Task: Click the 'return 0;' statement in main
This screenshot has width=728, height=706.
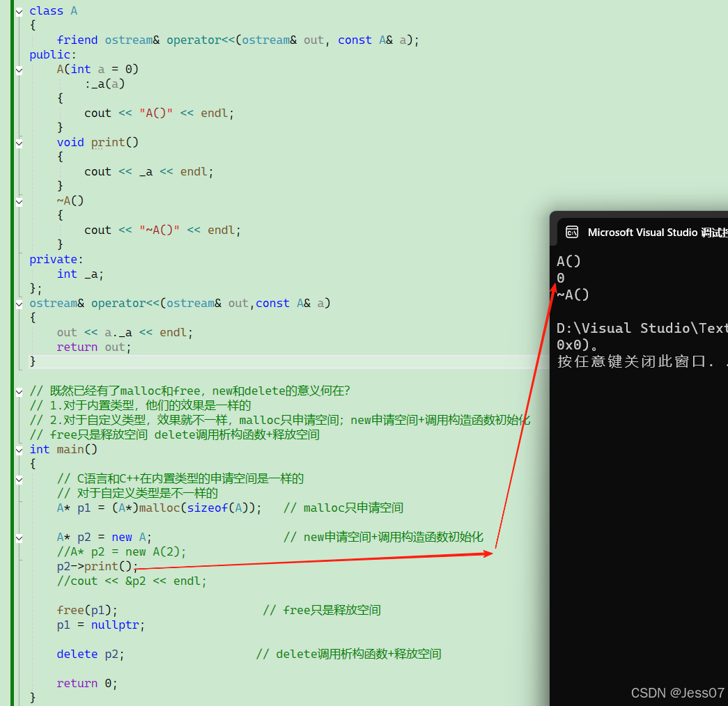Action: pos(87,684)
